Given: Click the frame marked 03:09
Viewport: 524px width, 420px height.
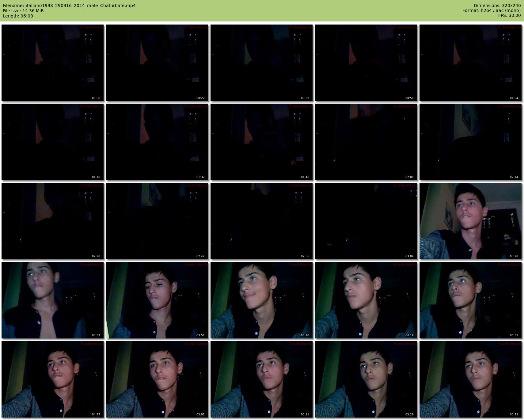Looking at the screenshot, I should pos(366,221).
